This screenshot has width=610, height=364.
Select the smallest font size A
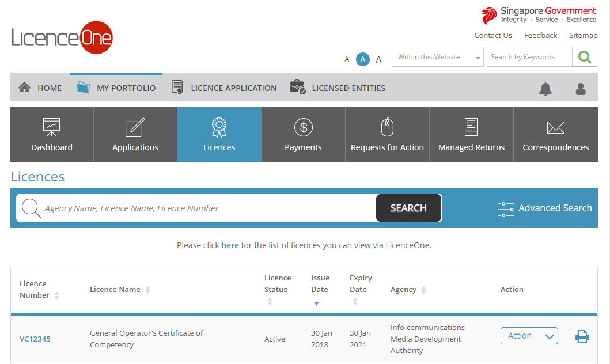point(347,59)
